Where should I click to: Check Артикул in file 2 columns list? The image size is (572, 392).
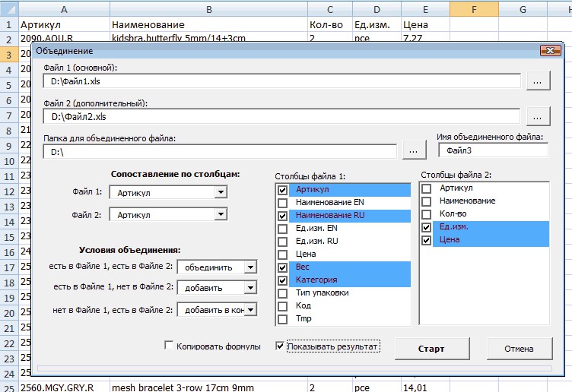426,188
